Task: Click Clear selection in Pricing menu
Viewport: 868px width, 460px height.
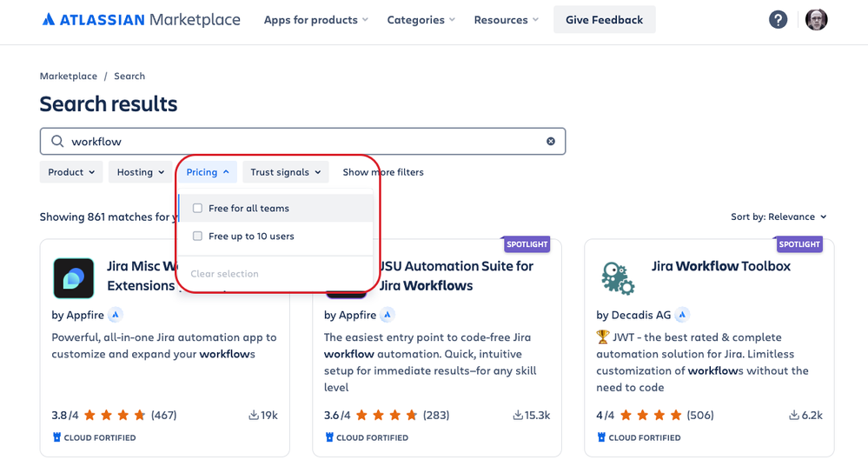Action: [x=225, y=274]
